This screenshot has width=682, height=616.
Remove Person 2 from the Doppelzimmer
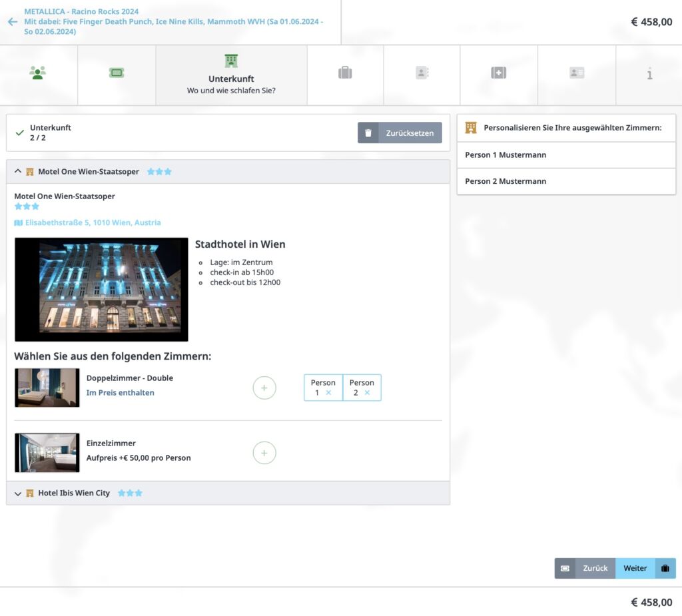click(x=367, y=393)
